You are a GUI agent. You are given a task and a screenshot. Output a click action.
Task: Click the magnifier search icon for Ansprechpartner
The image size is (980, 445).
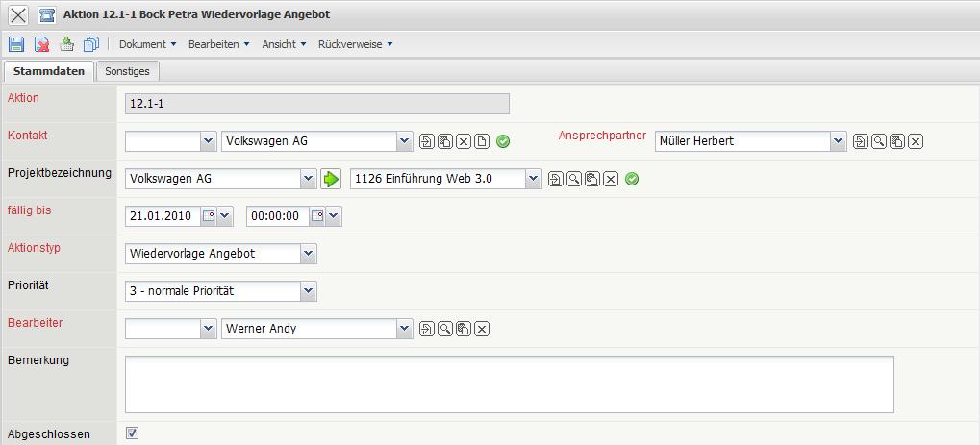point(879,142)
